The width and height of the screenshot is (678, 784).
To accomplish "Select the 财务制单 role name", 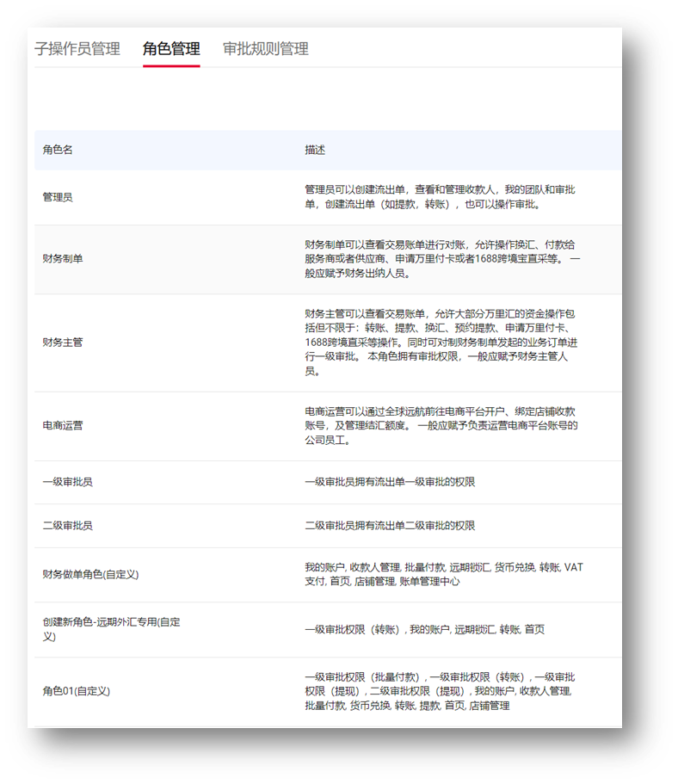I will [x=63, y=258].
